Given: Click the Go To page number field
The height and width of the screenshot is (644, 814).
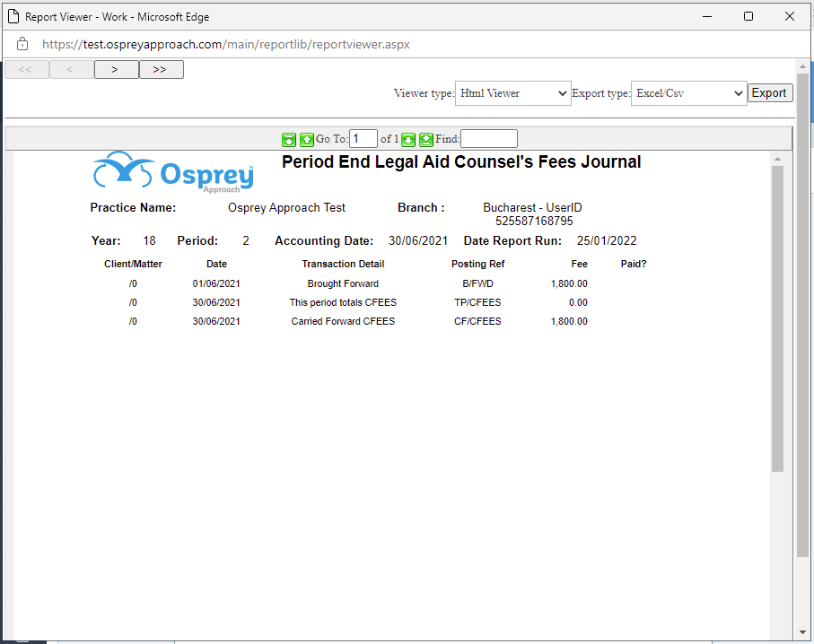Looking at the screenshot, I should pos(363,139).
